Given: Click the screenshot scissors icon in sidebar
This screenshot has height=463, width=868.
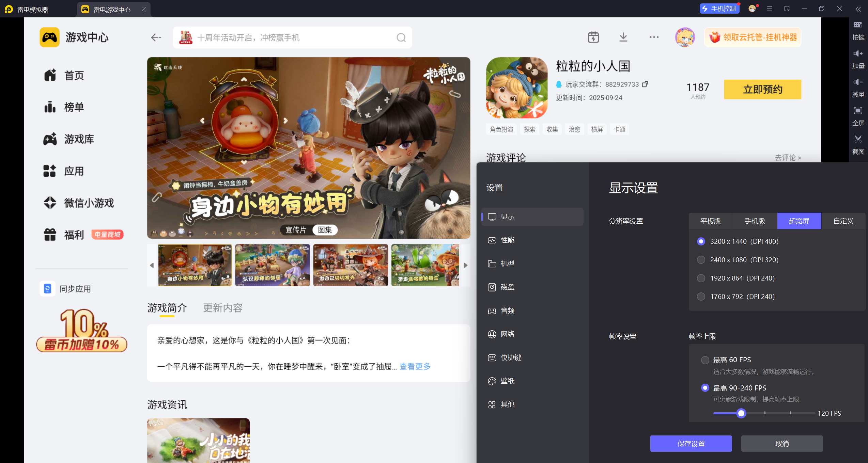Looking at the screenshot, I should tap(858, 139).
